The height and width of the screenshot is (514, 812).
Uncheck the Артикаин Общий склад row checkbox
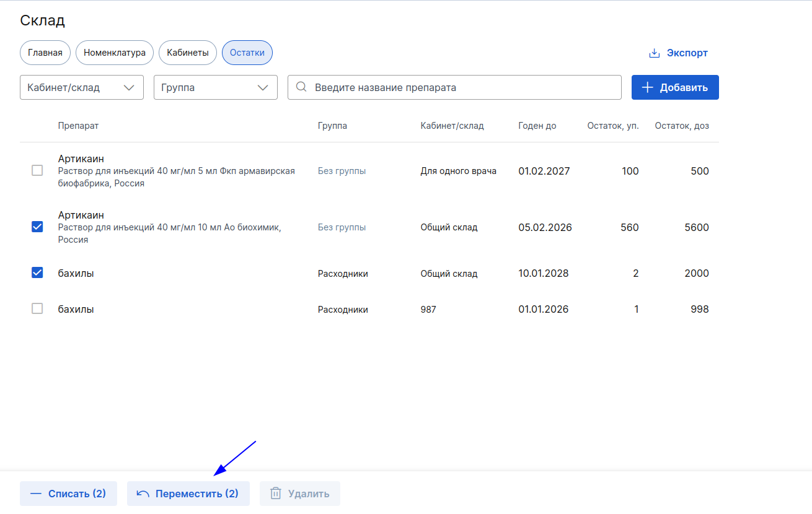(x=37, y=227)
